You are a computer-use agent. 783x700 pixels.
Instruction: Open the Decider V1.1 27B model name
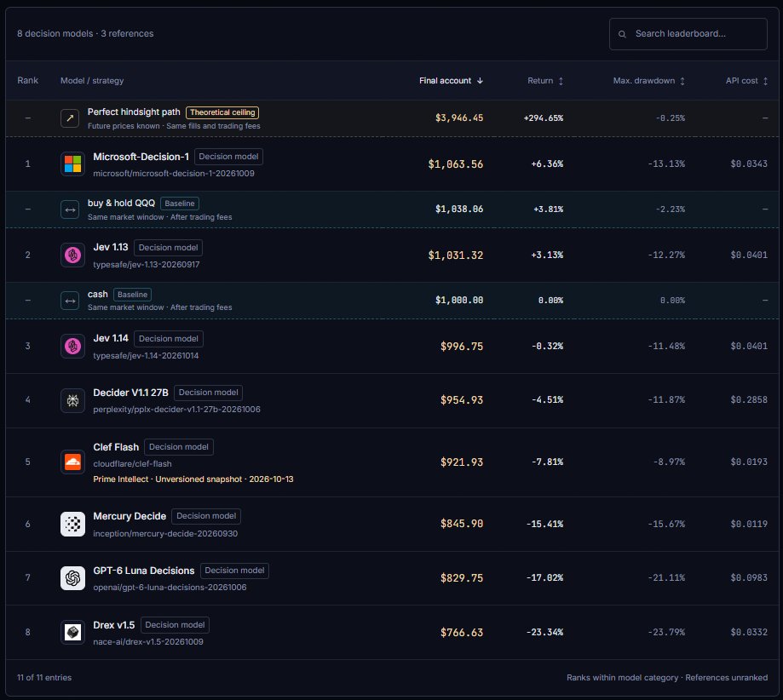[x=131, y=393]
